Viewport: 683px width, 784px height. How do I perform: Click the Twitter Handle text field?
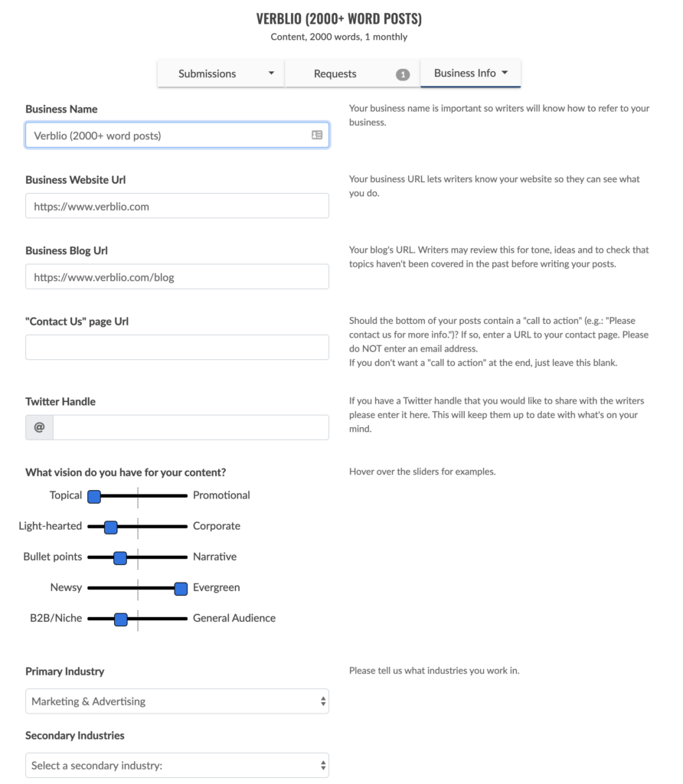(190, 428)
